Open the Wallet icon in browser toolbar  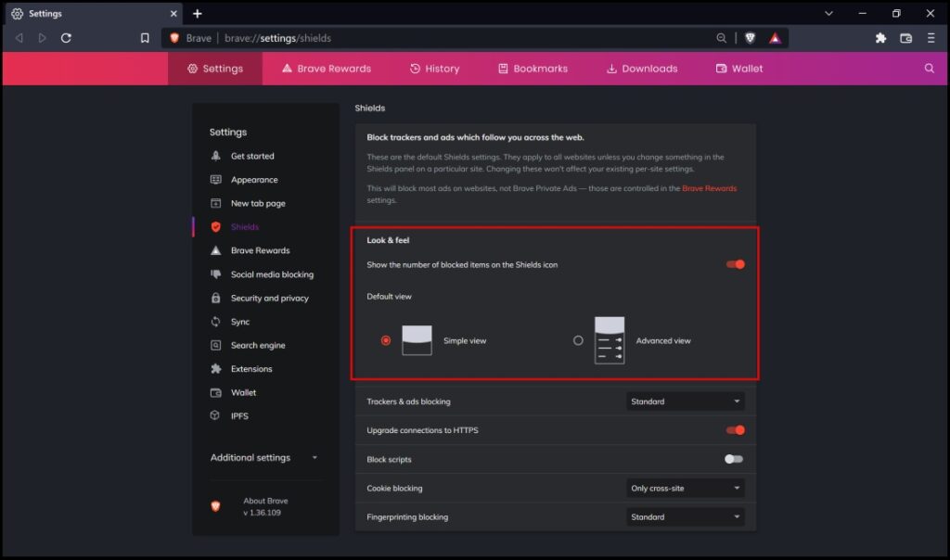pyautogui.click(x=905, y=38)
